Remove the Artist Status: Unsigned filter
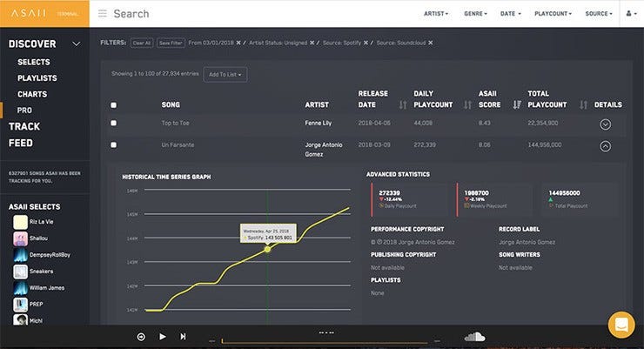 coord(312,43)
